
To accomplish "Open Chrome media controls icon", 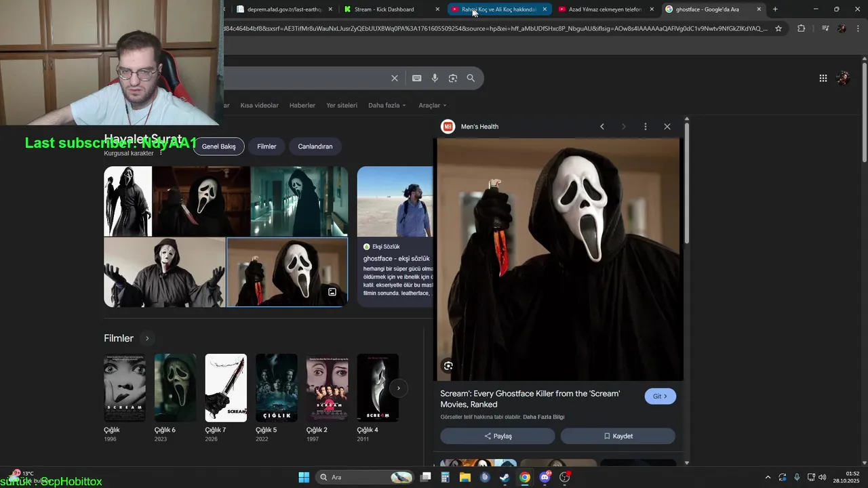I will click(825, 28).
